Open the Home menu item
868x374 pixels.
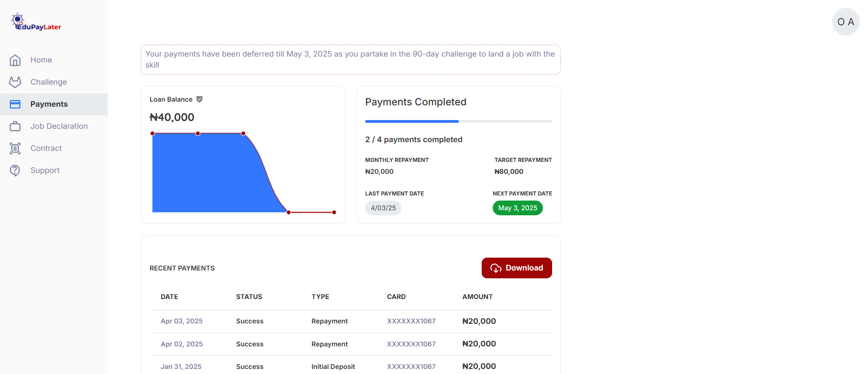[54, 60]
